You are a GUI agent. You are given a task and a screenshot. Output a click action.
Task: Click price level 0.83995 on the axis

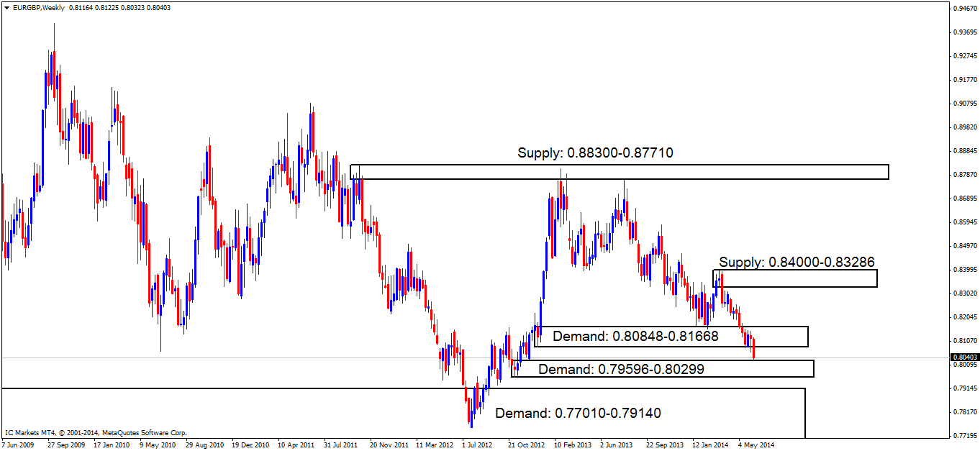[965, 270]
